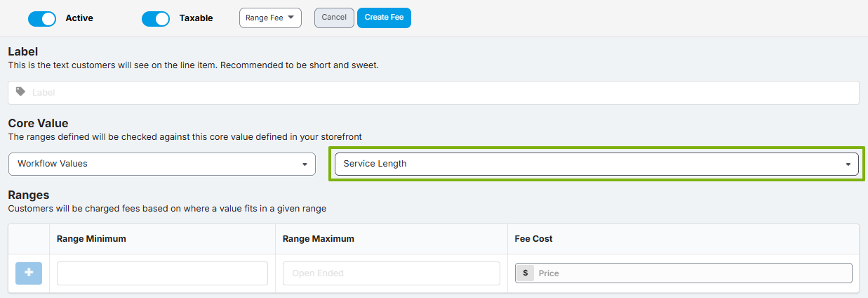
Task: Click the Price fee cost field
Action: click(x=683, y=273)
